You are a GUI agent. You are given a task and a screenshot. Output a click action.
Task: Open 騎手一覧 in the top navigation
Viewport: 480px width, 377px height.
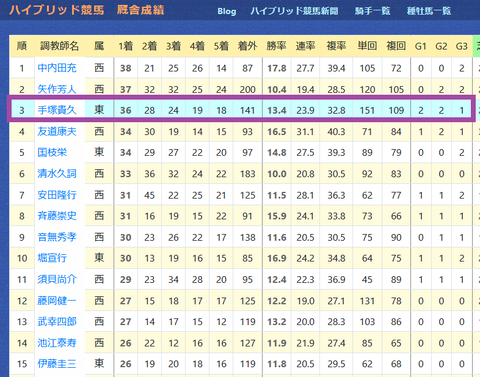pyautogui.click(x=372, y=11)
